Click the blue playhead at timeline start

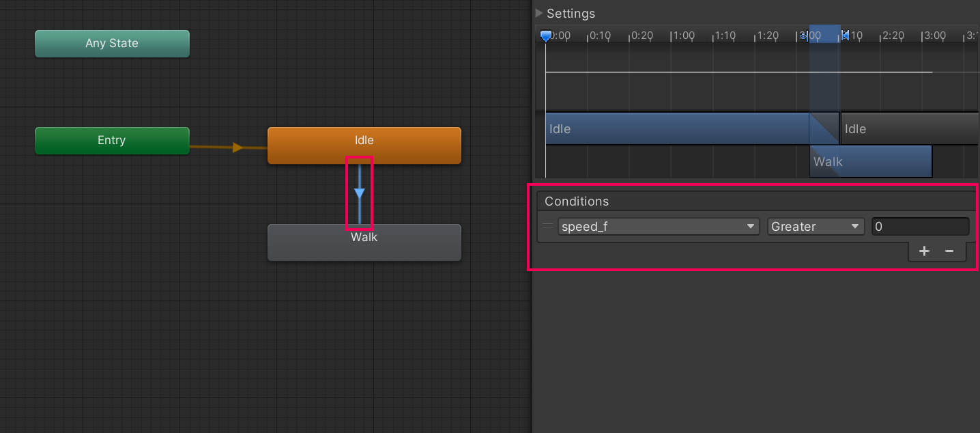pyautogui.click(x=545, y=36)
